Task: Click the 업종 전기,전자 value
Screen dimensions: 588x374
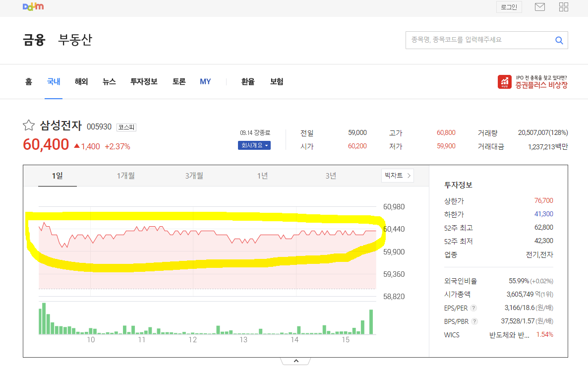Action: 539,255
